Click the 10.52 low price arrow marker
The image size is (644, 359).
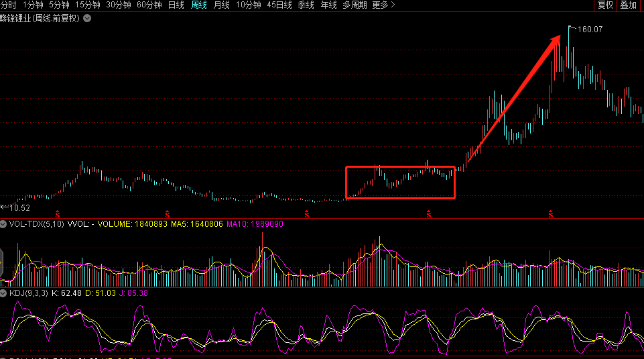tap(4, 207)
